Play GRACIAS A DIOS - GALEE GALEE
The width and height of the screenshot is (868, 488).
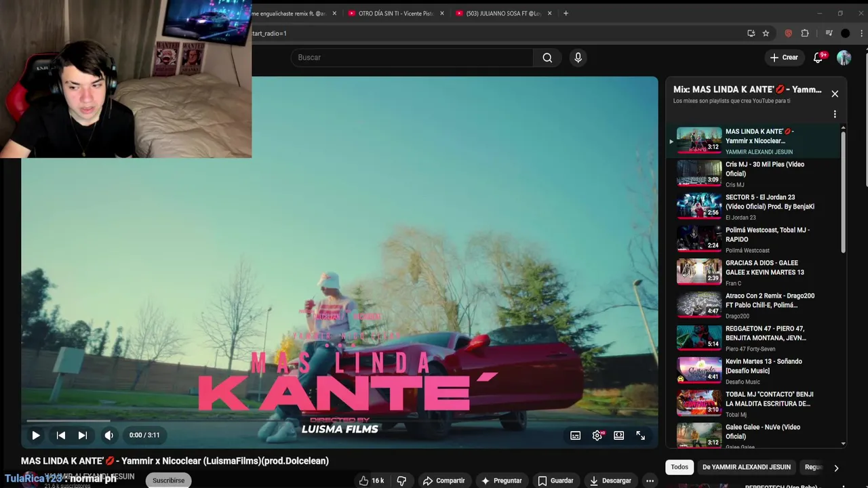pos(752,272)
